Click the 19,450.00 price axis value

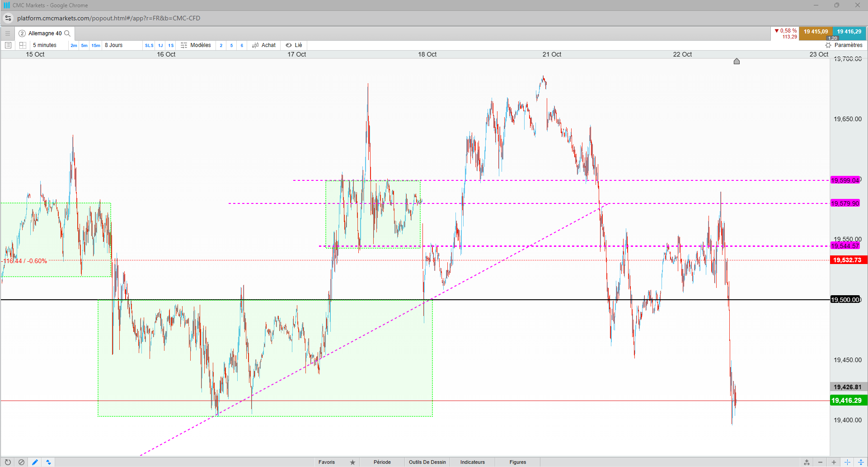coord(848,360)
